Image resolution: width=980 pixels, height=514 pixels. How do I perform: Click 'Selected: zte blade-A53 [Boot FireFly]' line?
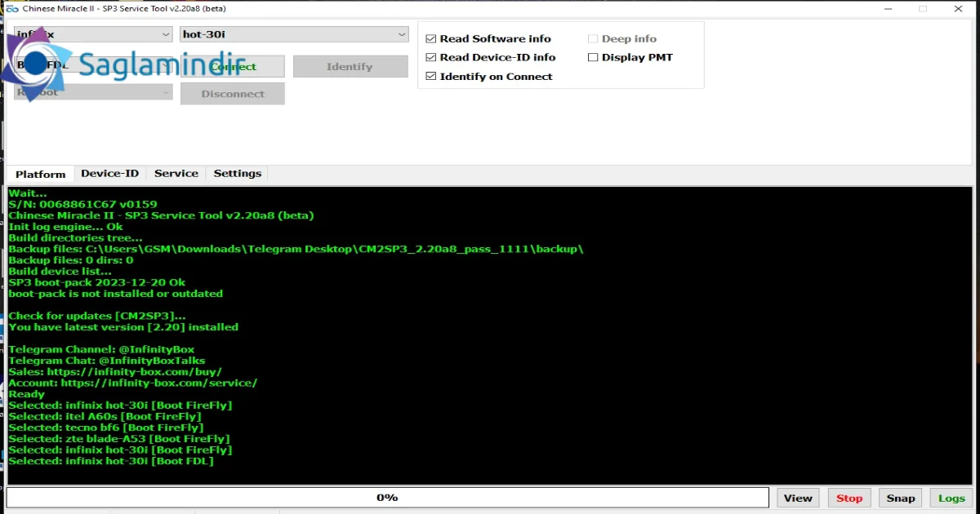(x=118, y=439)
